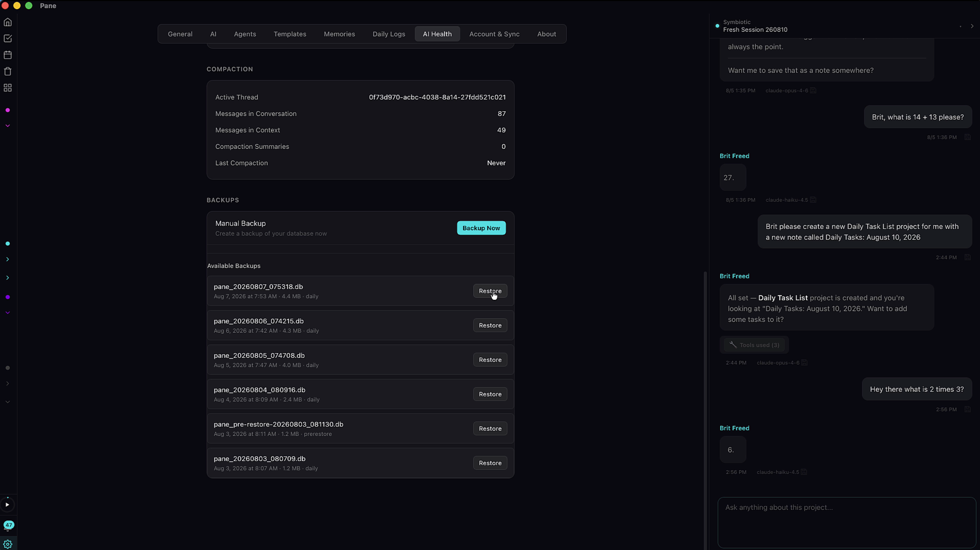Image resolution: width=980 pixels, height=550 pixels.
Task: Open the Tasks checkbox icon in the sidebar
Action: click(x=8, y=39)
